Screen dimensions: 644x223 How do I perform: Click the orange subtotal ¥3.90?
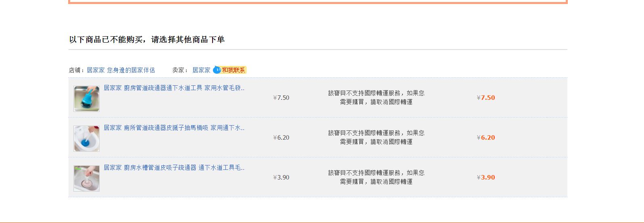pos(486,178)
